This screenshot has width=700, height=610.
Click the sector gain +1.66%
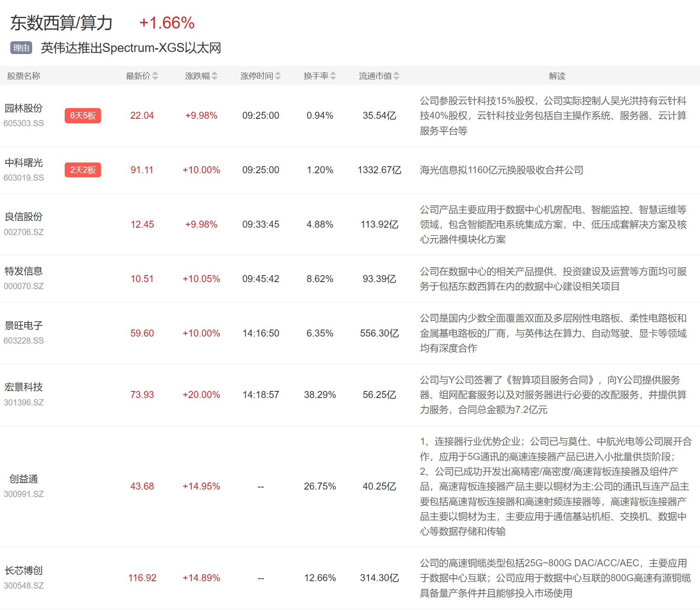pos(167,23)
